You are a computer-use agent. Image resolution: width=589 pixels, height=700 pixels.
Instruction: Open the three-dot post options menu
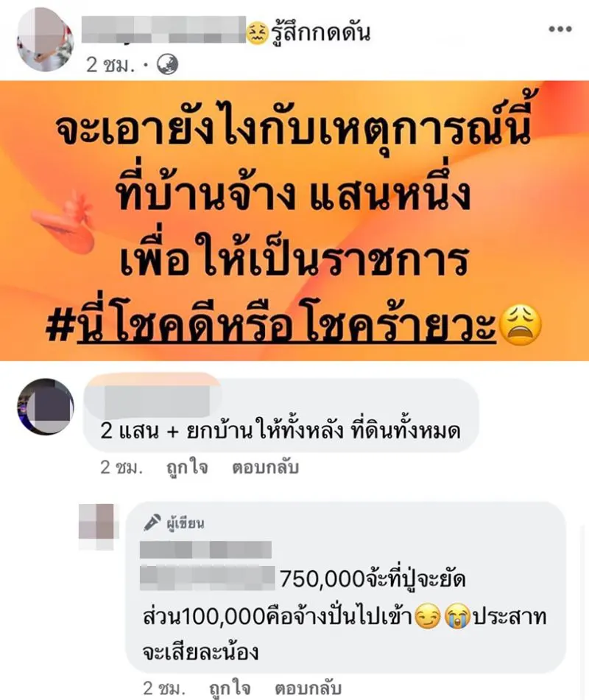coord(560,29)
